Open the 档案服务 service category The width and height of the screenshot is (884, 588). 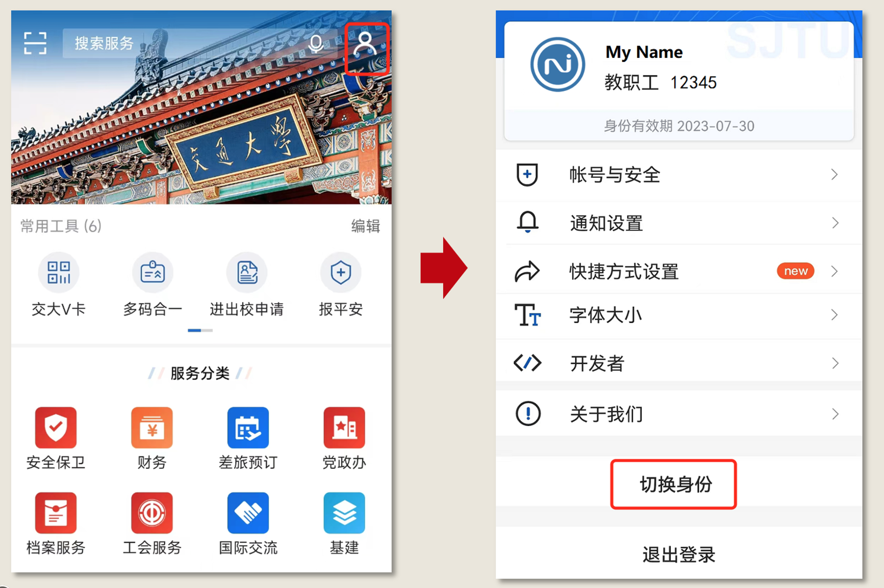pyautogui.click(x=56, y=513)
